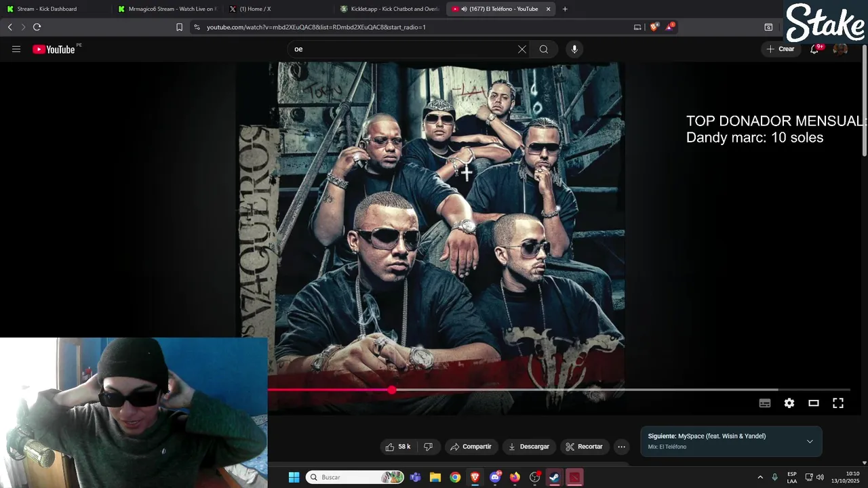Viewport: 868px width, 488px height.
Task: Close the El Teléfono YouTube tab
Action: click(548, 9)
